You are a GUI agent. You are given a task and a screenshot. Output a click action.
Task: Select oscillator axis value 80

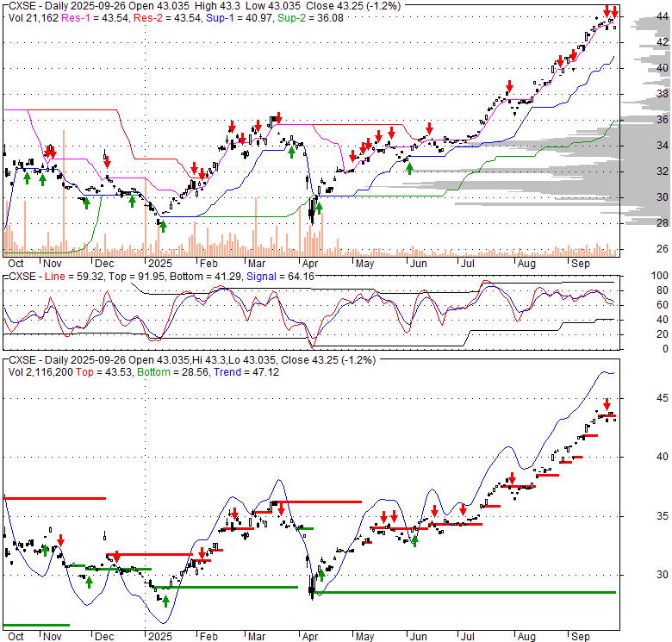tap(663, 290)
